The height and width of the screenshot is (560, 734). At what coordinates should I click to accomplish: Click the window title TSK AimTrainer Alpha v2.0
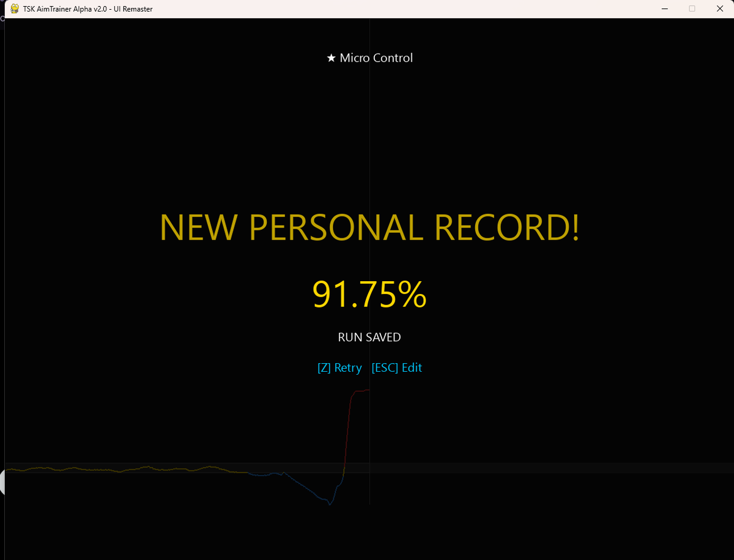pos(88,9)
